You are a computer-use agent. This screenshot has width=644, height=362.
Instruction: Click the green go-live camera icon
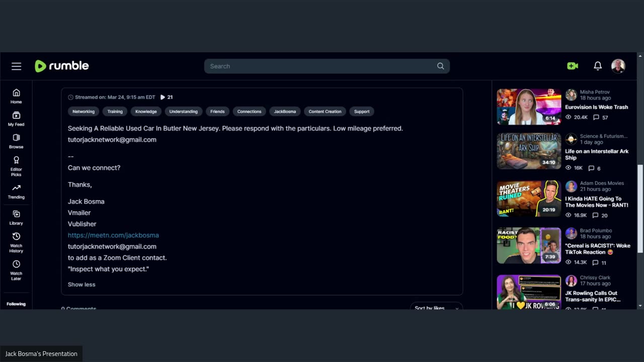(573, 66)
